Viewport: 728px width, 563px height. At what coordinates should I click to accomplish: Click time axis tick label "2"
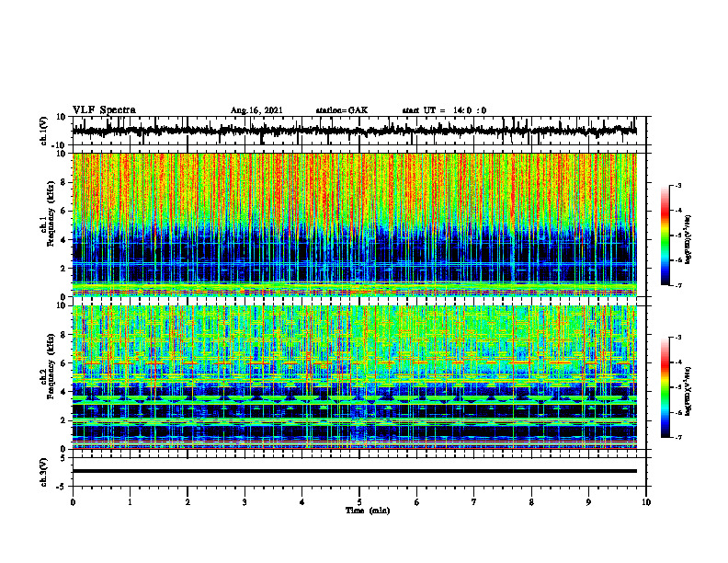[188, 502]
